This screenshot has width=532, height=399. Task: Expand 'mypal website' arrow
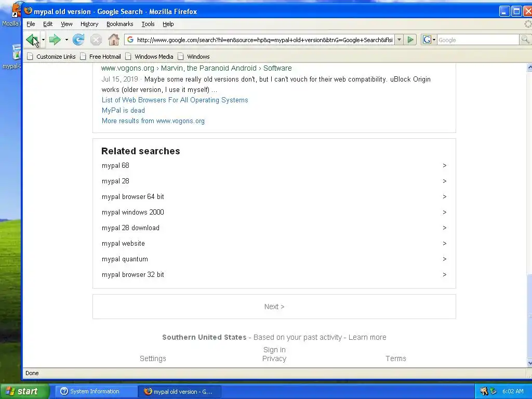445,244
